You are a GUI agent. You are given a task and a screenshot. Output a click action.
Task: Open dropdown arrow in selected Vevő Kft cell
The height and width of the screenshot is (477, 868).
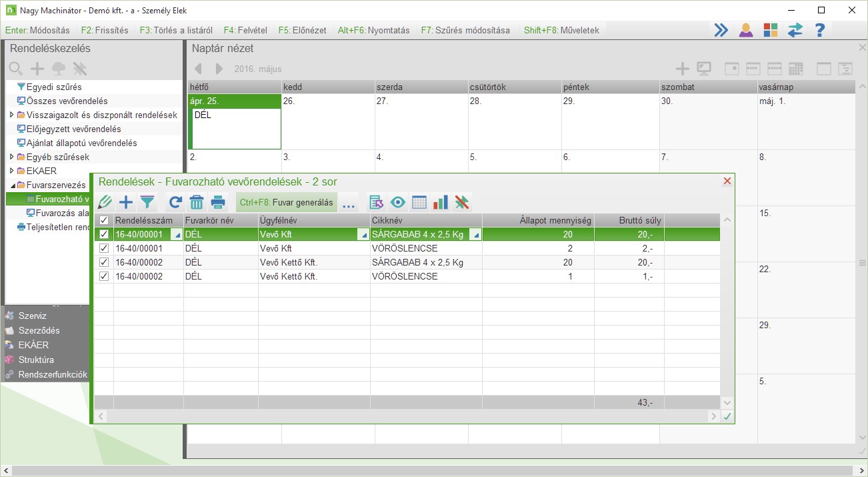[x=364, y=235]
